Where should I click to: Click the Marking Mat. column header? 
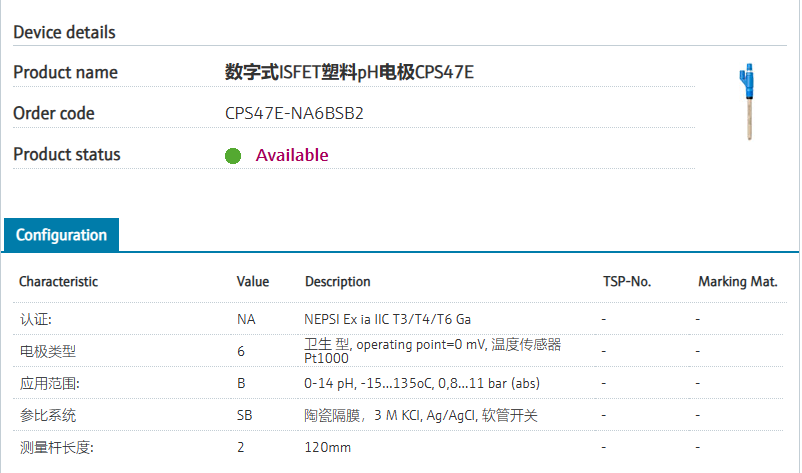[737, 282]
